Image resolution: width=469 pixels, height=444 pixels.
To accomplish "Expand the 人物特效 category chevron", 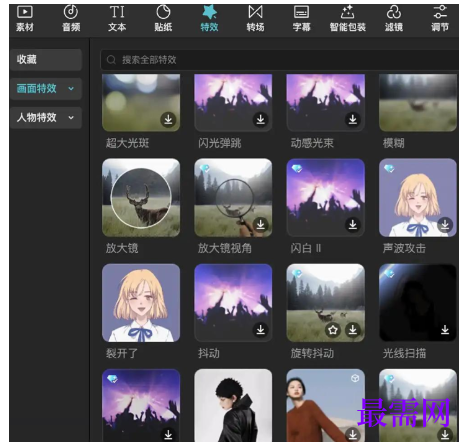I will point(71,118).
